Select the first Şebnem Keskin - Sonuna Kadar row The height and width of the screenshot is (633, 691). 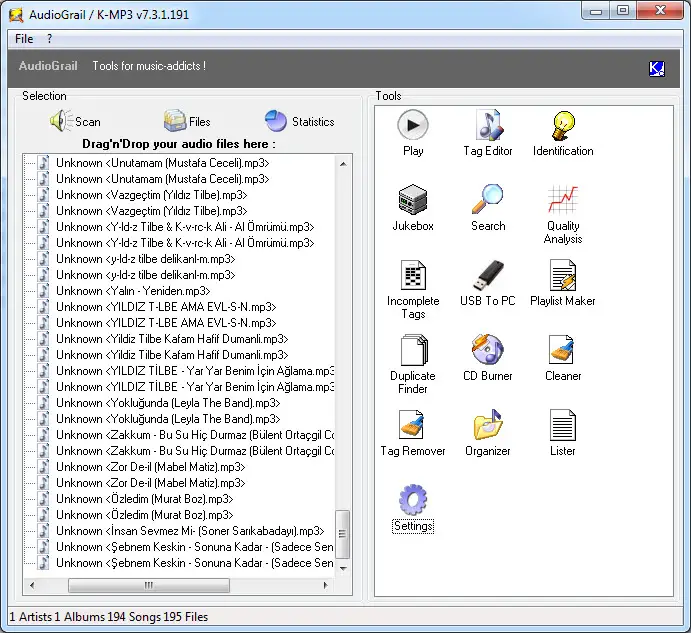pyautogui.click(x=195, y=547)
